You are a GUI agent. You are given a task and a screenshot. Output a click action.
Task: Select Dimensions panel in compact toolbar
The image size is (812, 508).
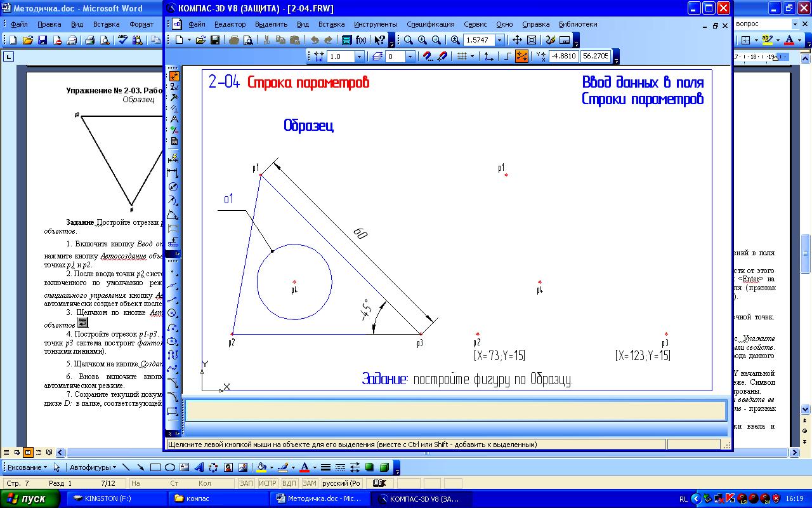pyautogui.click(x=174, y=76)
